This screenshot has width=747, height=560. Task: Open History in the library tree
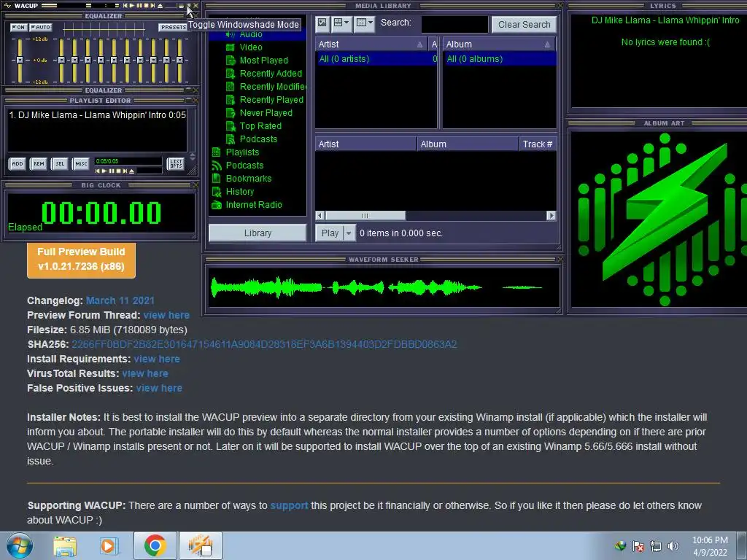[233, 192]
